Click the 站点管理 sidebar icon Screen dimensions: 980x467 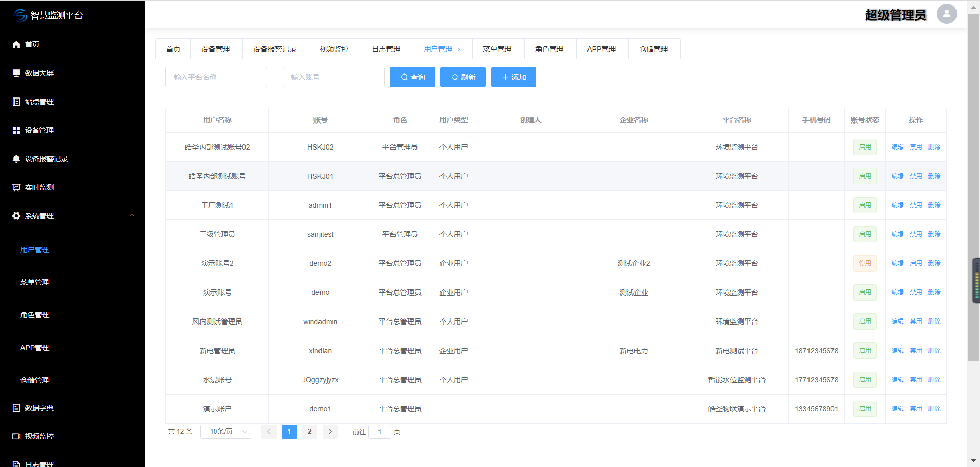coord(16,102)
